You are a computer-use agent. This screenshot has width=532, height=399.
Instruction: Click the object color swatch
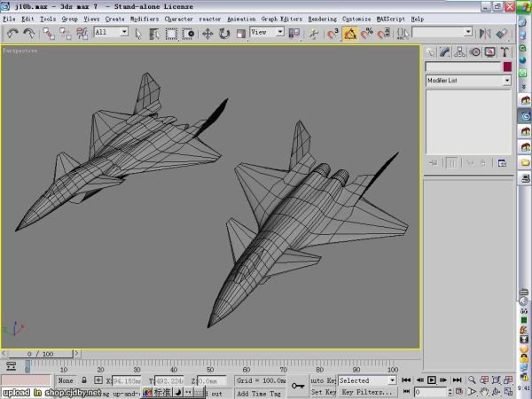(x=507, y=66)
